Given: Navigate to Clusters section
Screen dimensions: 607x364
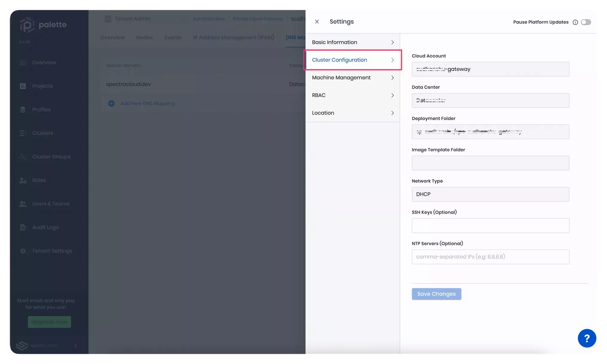Looking at the screenshot, I should (42, 133).
